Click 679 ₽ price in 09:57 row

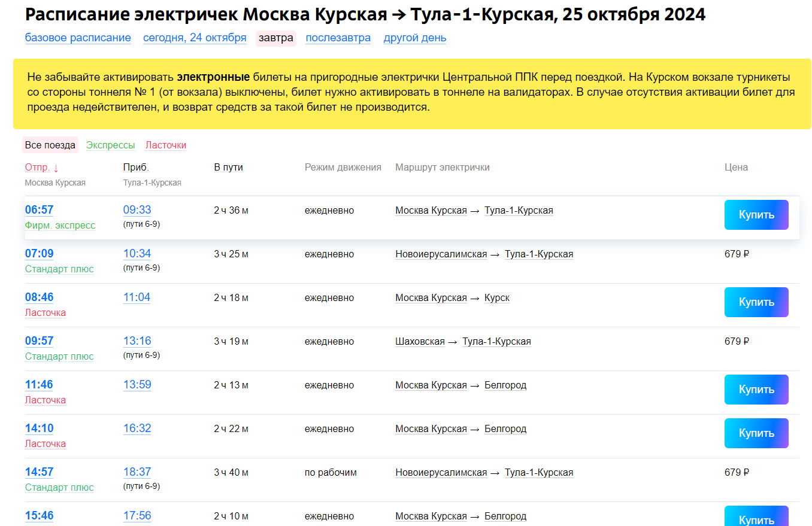click(x=737, y=342)
